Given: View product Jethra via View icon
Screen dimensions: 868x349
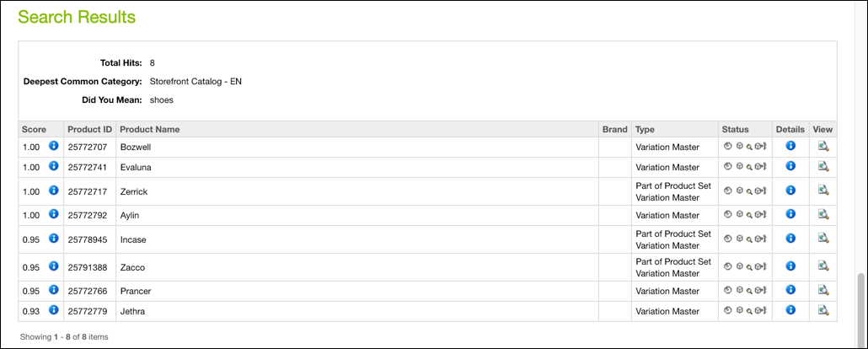Looking at the screenshot, I should (823, 310).
